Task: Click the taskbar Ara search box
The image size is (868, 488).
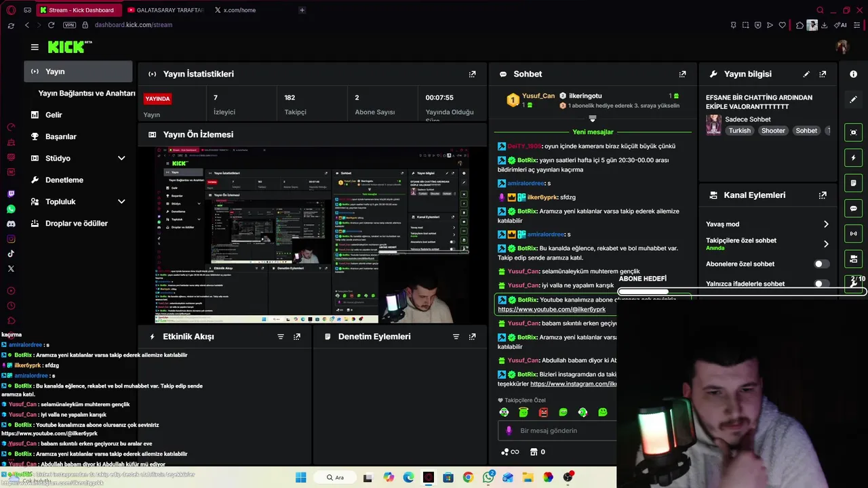Action: pos(334,477)
